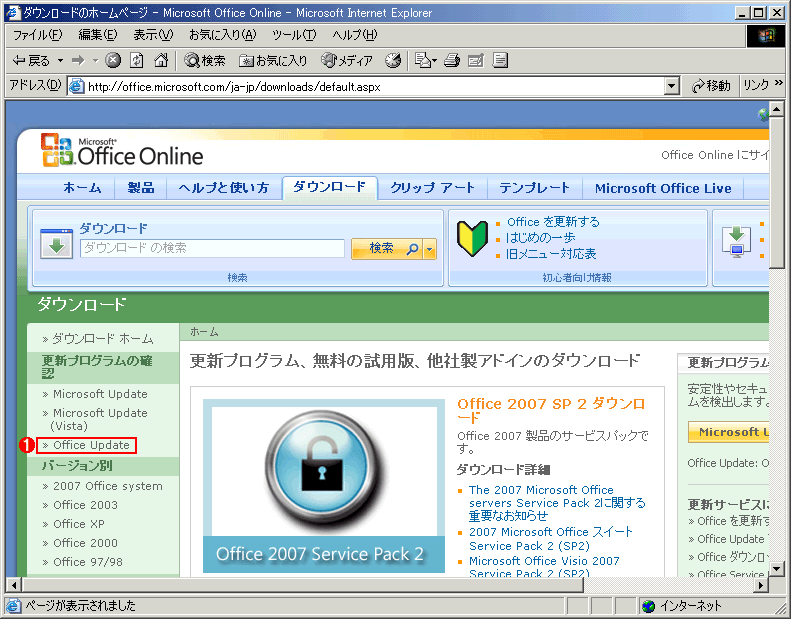
Task: Open the ファイル(F) menu
Action: (x=37, y=35)
